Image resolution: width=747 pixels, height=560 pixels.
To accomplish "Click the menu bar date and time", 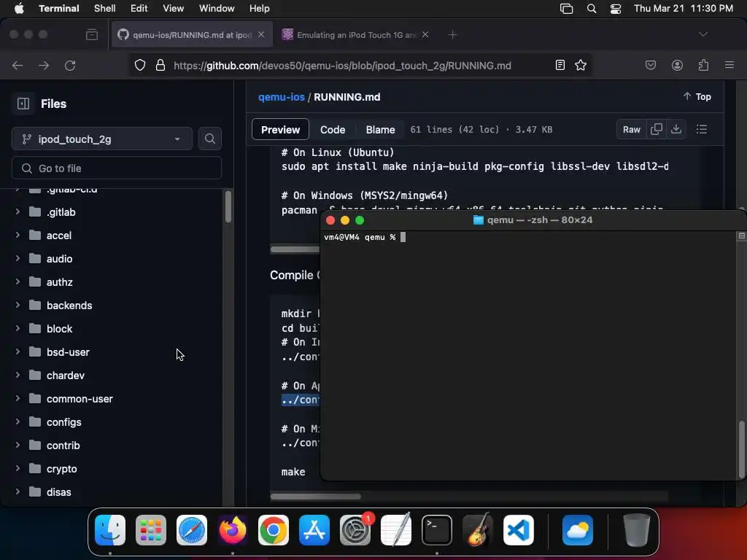I will 683,9.
